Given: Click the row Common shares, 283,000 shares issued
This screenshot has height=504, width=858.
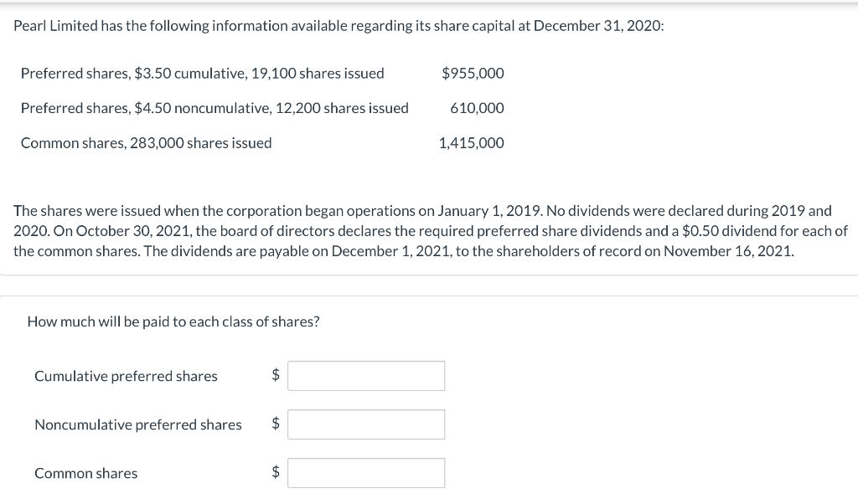Looking at the screenshot, I should pyautogui.click(x=146, y=142).
